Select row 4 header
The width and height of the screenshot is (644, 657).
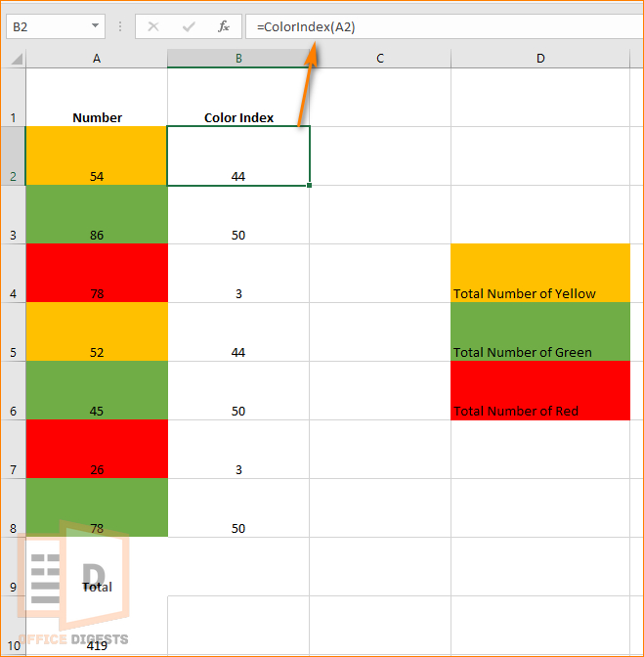pos(14,273)
